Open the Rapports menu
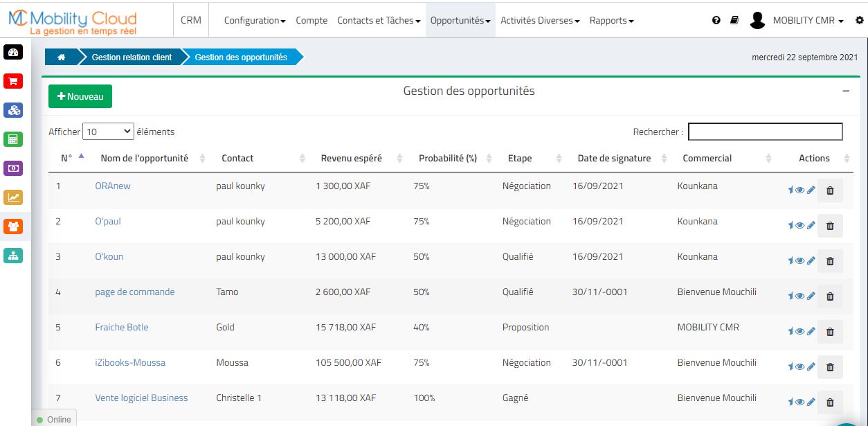The width and height of the screenshot is (868, 426). [611, 21]
